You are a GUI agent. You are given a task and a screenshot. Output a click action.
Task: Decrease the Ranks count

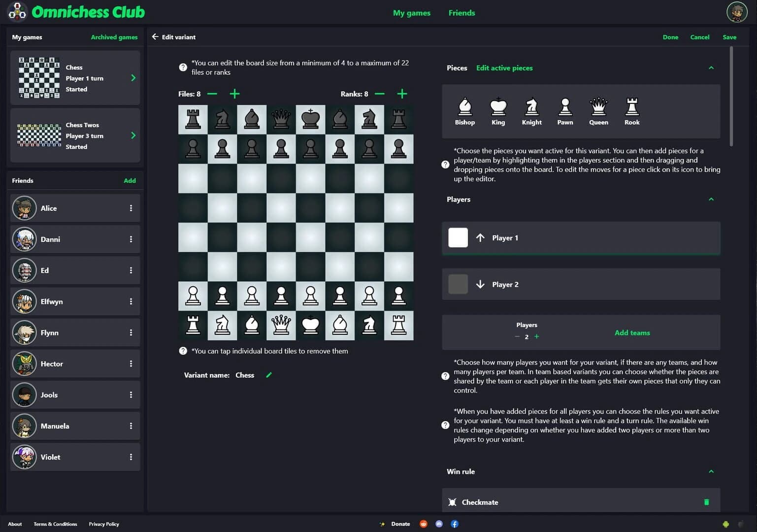click(380, 94)
